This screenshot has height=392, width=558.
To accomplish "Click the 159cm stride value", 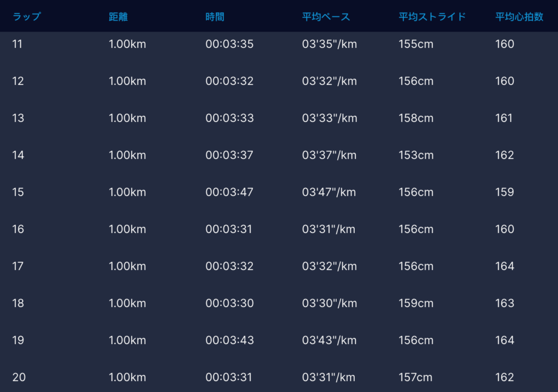I will coord(416,303).
